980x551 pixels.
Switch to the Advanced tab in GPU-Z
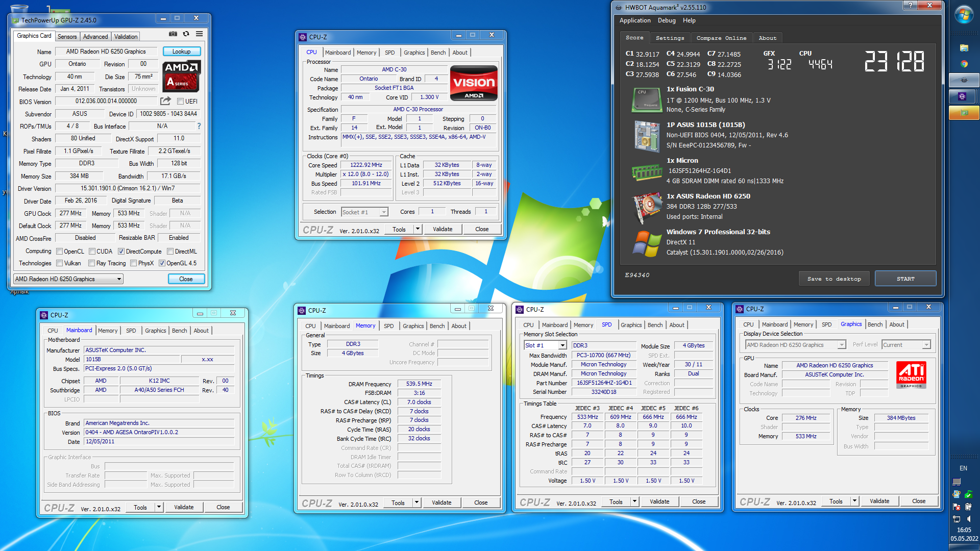95,37
